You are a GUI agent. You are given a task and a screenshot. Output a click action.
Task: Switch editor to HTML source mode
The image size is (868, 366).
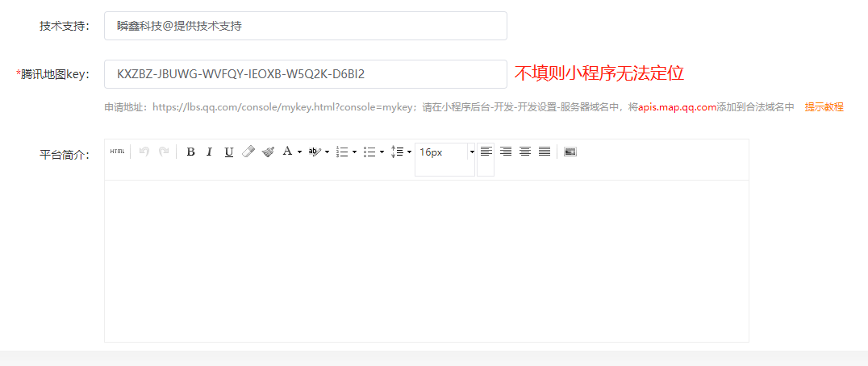117,152
